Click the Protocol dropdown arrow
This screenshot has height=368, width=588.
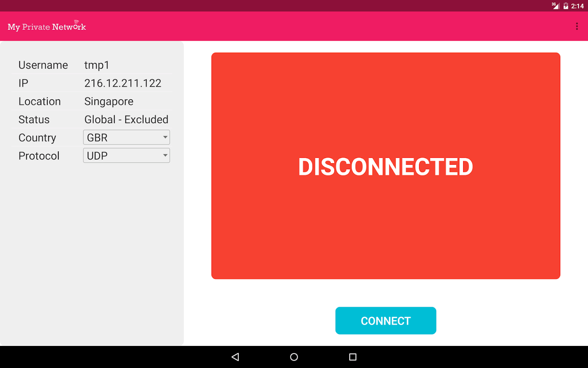[165, 155]
